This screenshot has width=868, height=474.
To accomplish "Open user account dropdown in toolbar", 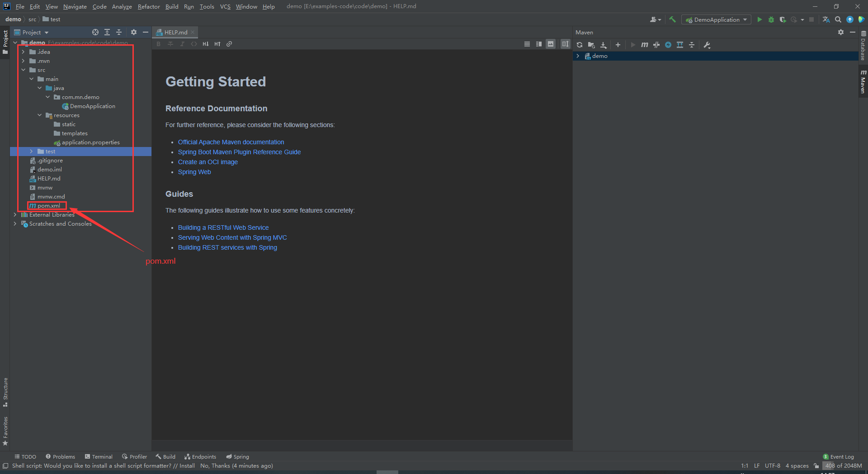I will click(656, 19).
